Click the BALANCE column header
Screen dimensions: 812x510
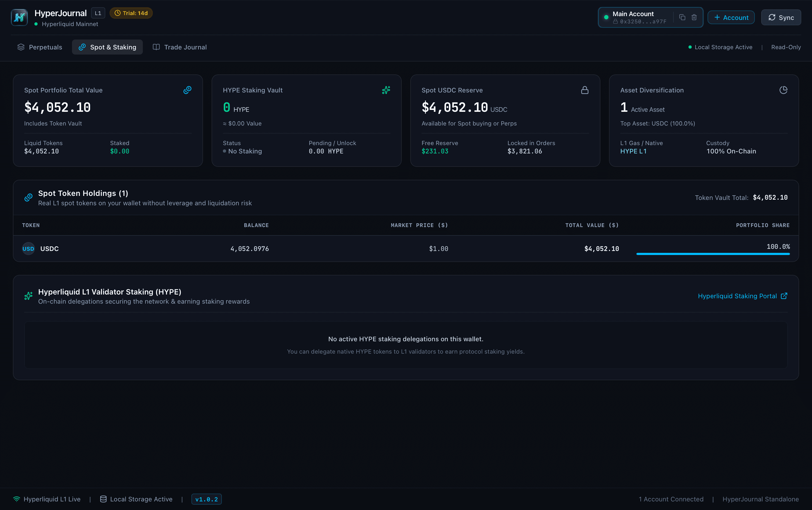[x=256, y=225]
